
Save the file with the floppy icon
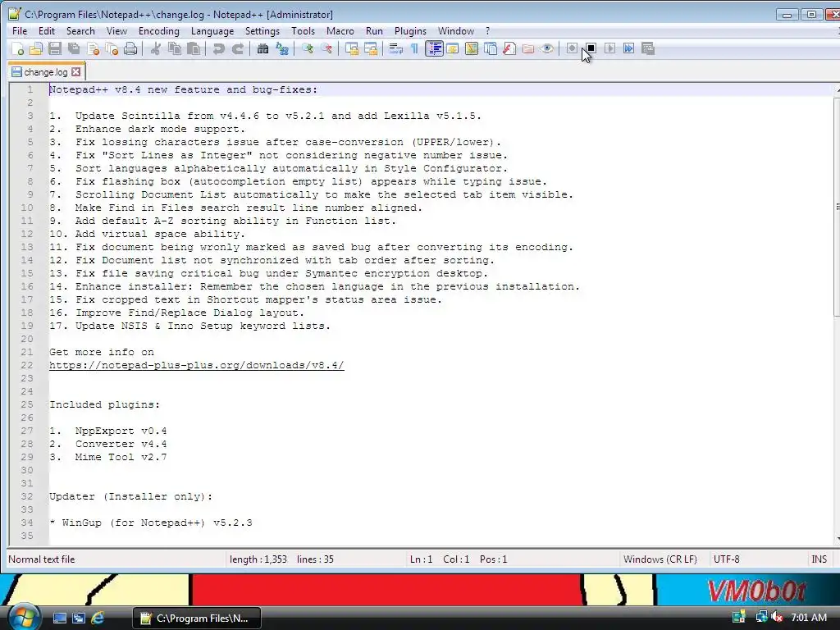(x=55, y=49)
